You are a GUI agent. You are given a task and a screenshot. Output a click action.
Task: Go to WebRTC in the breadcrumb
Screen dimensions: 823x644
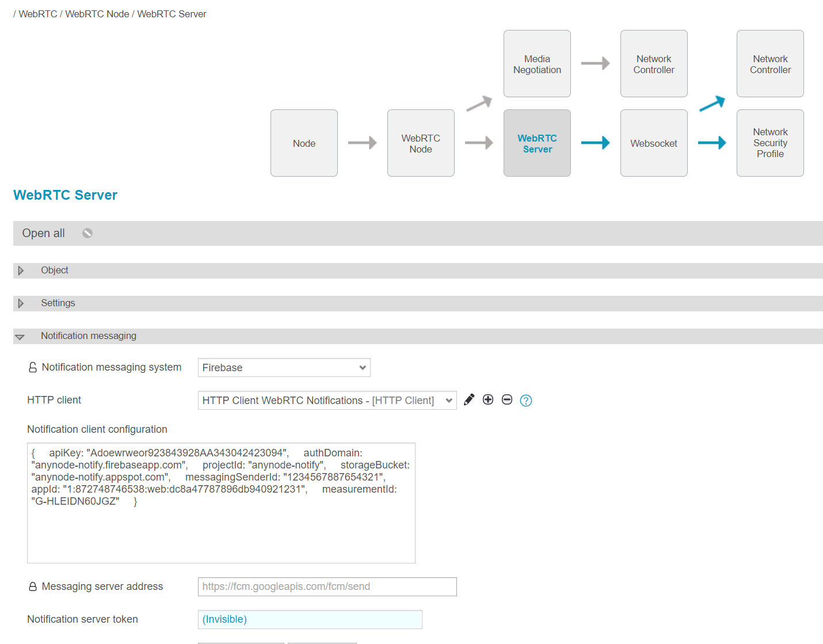[38, 14]
